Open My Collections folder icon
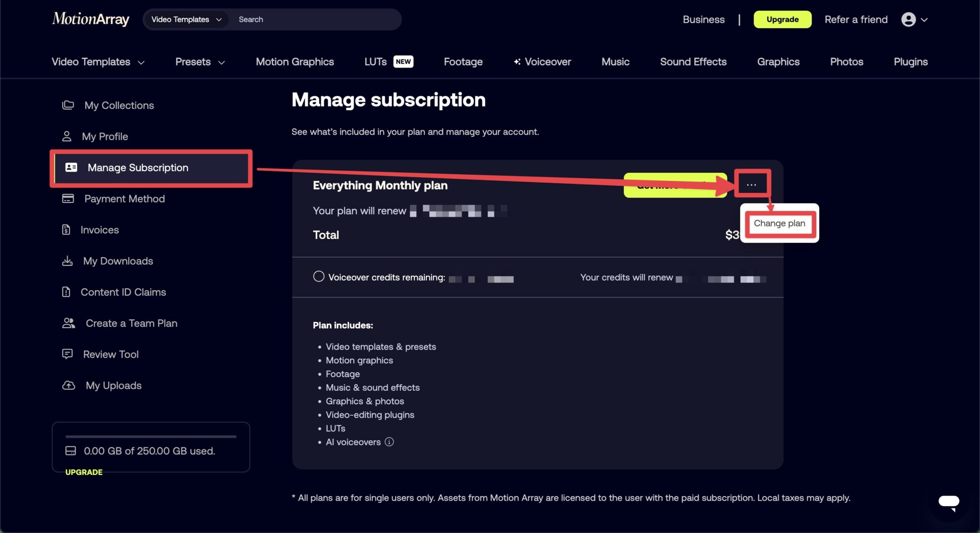This screenshot has width=980, height=533. pos(68,105)
